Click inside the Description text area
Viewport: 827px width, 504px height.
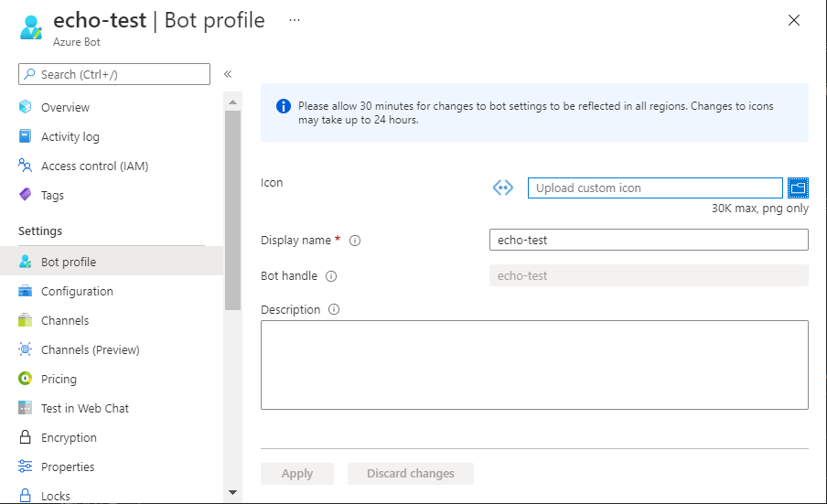534,364
